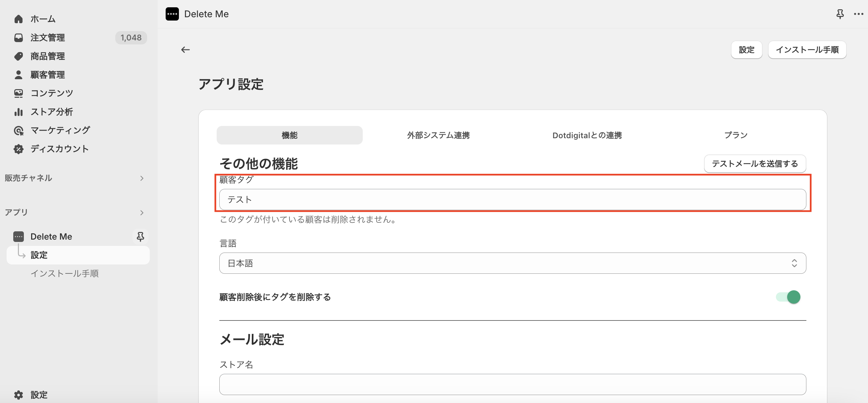Image resolution: width=868 pixels, height=403 pixels.
Task: Expand the 販売チャネル section chevron
Action: click(x=142, y=178)
